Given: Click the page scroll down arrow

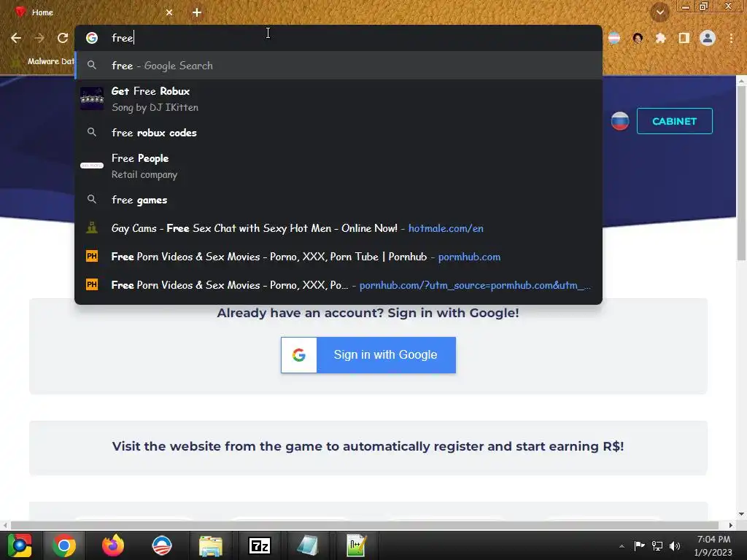Looking at the screenshot, I should (741, 514).
